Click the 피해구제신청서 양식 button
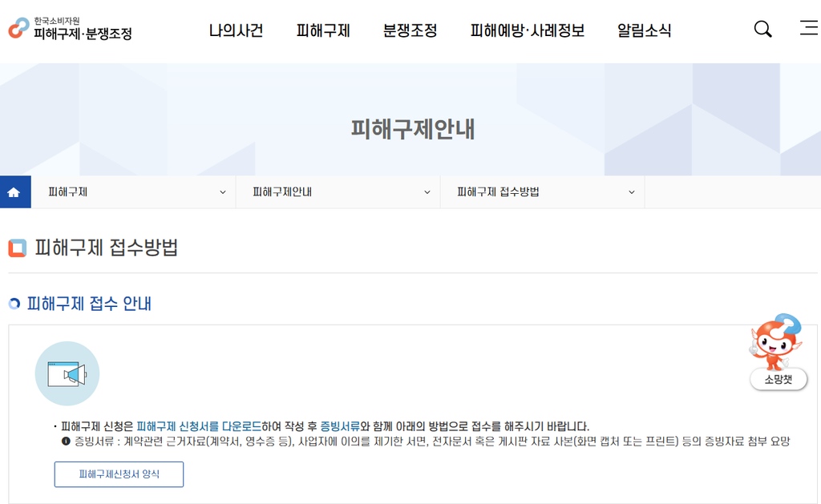 pos(119,474)
